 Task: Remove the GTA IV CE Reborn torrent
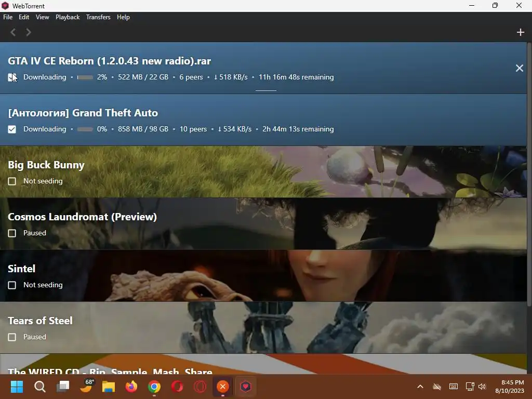click(x=520, y=68)
